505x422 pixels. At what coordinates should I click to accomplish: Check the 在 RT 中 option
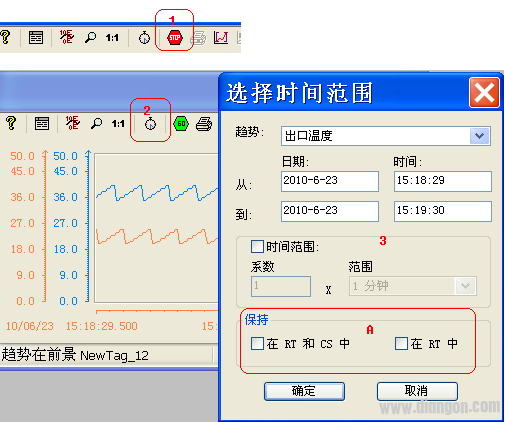pos(401,343)
